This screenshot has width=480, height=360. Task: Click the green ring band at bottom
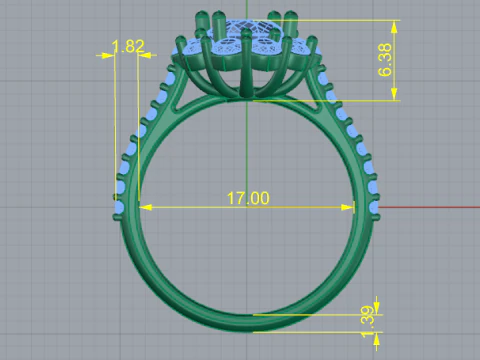247,323
